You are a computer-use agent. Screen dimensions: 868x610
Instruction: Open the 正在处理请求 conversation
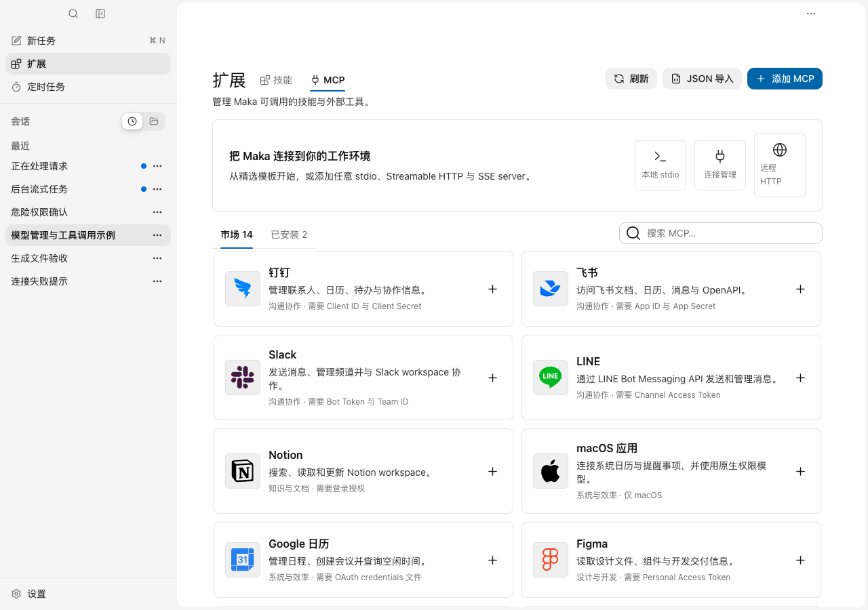coord(88,166)
